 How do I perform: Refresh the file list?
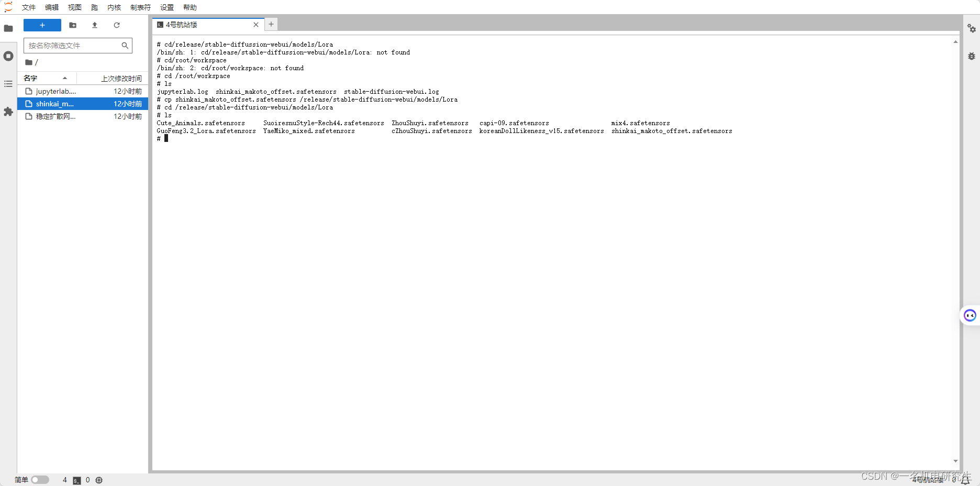pyautogui.click(x=117, y=25)
